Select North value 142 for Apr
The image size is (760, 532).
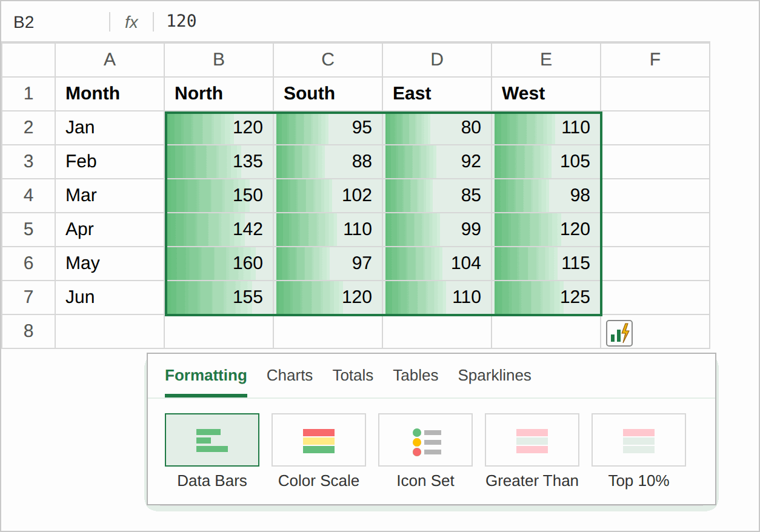[219, 229]
